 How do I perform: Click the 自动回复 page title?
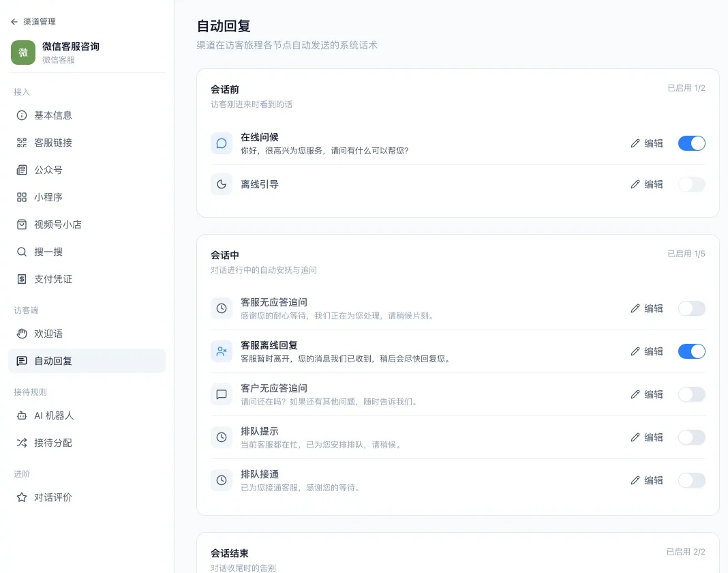point(224,26)
